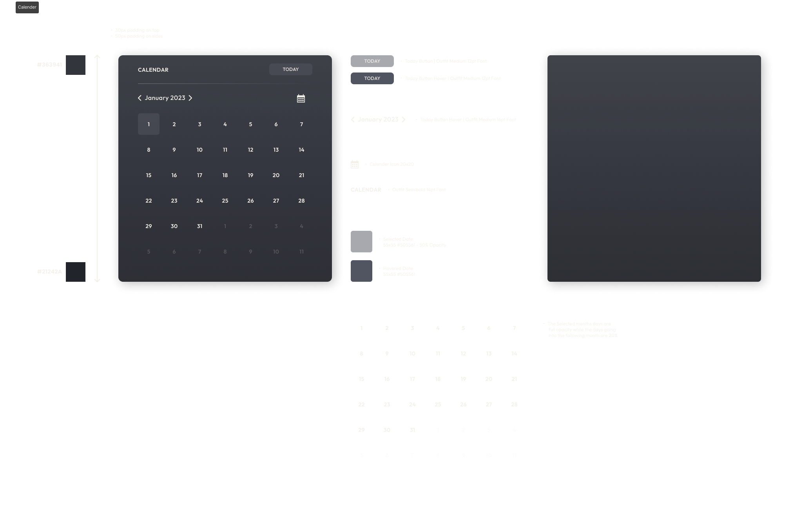Click faded day 11 in widget's last row

301,252
